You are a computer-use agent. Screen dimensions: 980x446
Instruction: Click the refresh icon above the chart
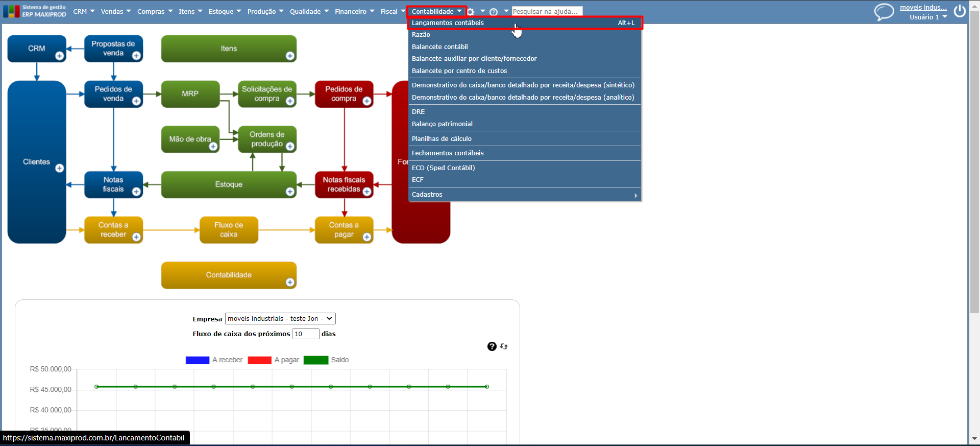504,346
